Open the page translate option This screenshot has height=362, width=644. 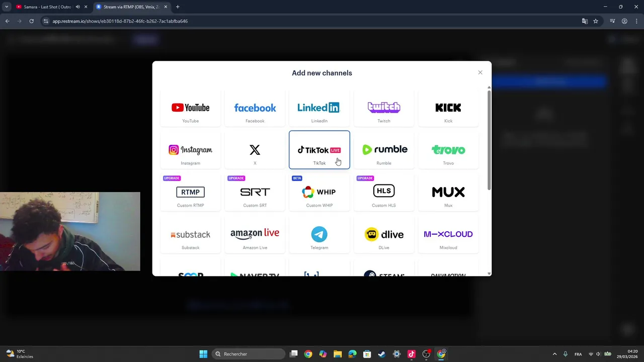point(585,21)
